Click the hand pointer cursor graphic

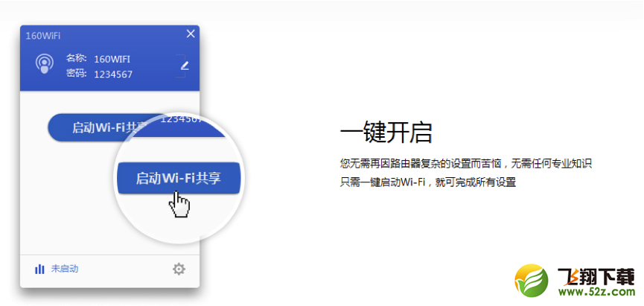(179, 204)
